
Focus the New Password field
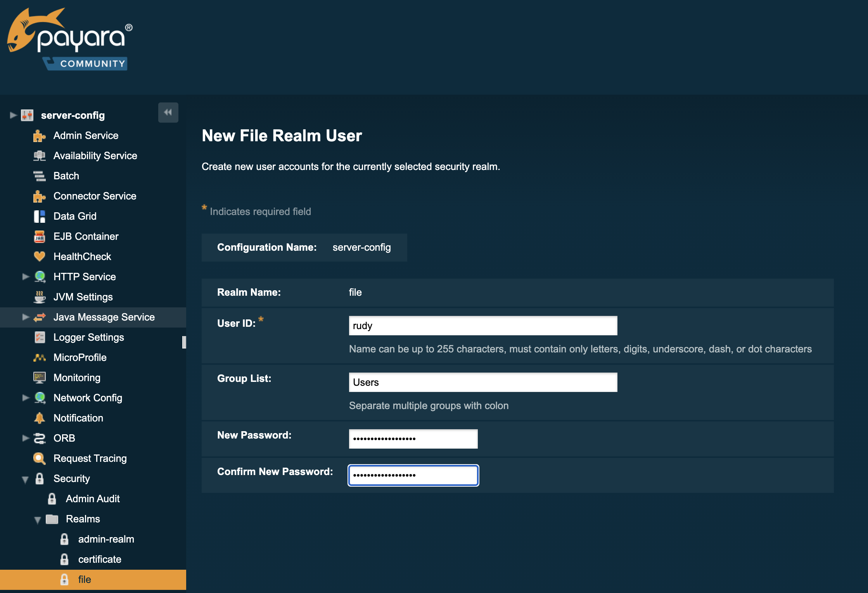tap(413, 439)
